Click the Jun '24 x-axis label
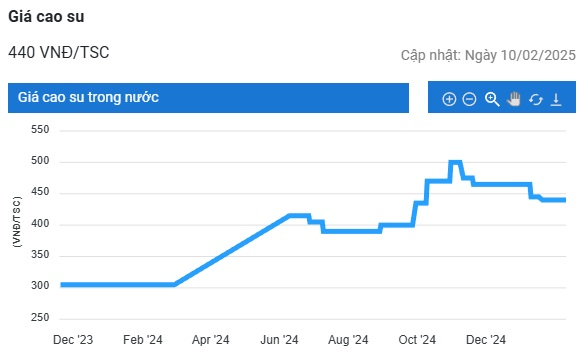The image size is (588, 360). [279, 340]
